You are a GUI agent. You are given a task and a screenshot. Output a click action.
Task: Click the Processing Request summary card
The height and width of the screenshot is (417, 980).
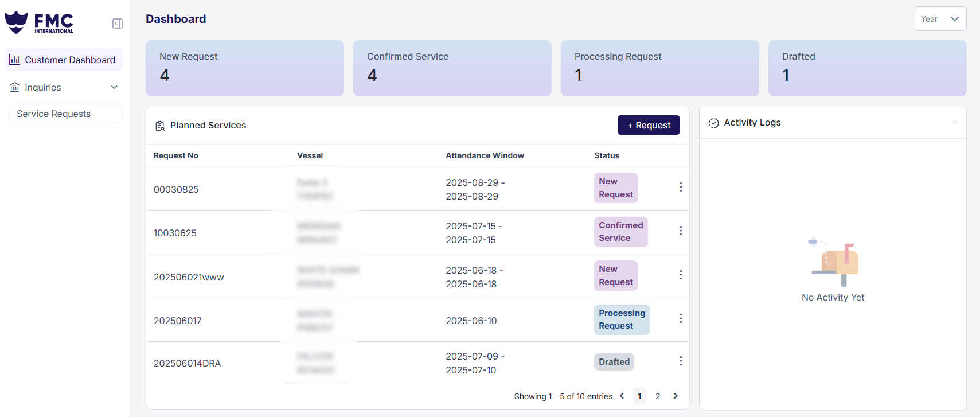tap(660, 68)
